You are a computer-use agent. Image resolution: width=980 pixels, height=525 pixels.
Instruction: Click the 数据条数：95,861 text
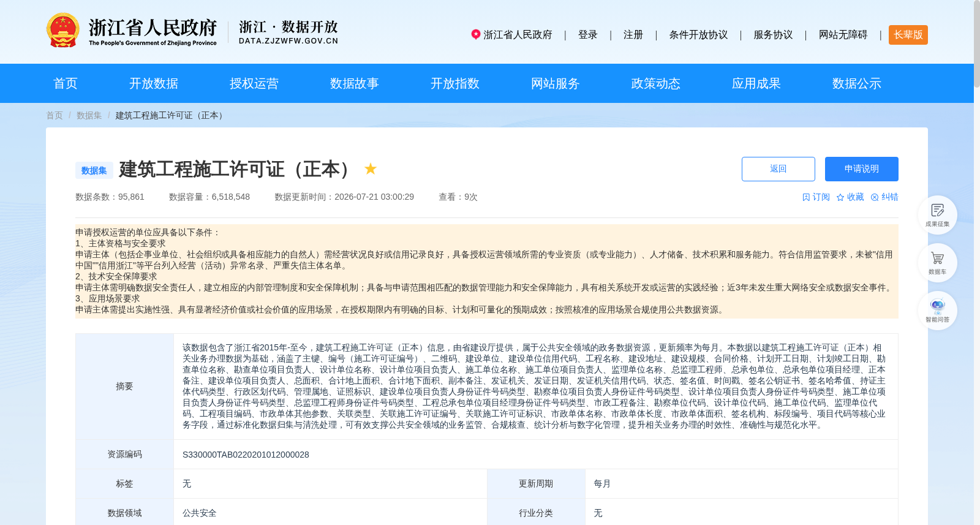point(110,197)
